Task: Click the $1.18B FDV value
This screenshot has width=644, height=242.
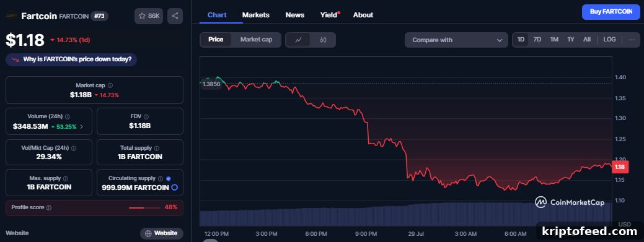Action: [x=140, y=126]
